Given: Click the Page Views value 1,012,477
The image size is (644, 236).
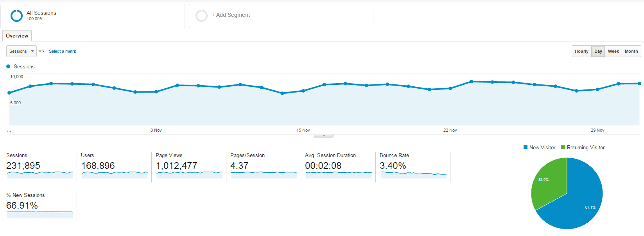Looking at the screenshot, I should coord(176,166).
